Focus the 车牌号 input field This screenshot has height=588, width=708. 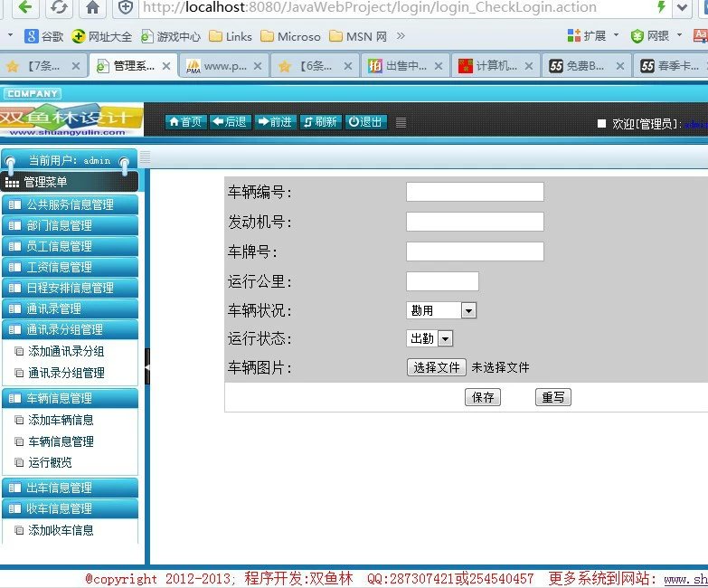[x=475, y=251]
